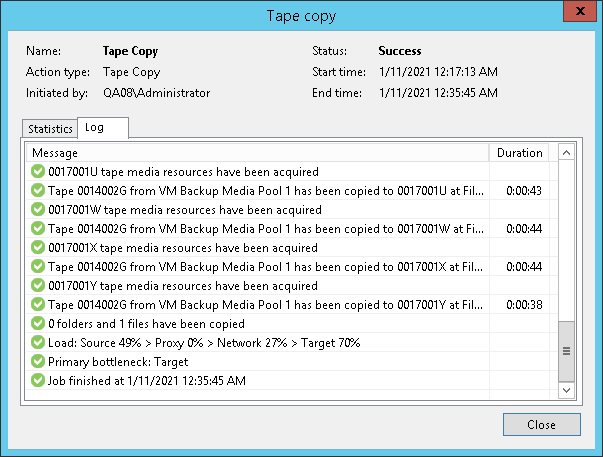Click green check icon beside 0017001X resources acquired
Viewport: 603px width, 457px height.
(x=38, y=248)
